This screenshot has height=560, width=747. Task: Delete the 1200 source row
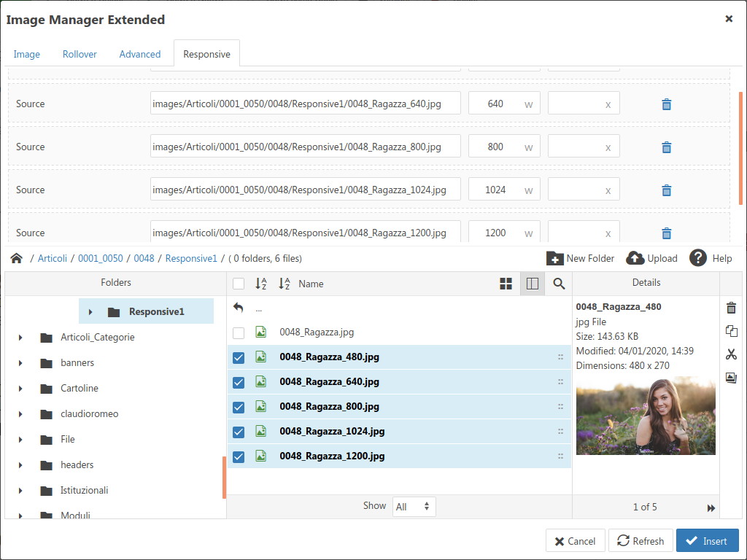tap(667, 233)
